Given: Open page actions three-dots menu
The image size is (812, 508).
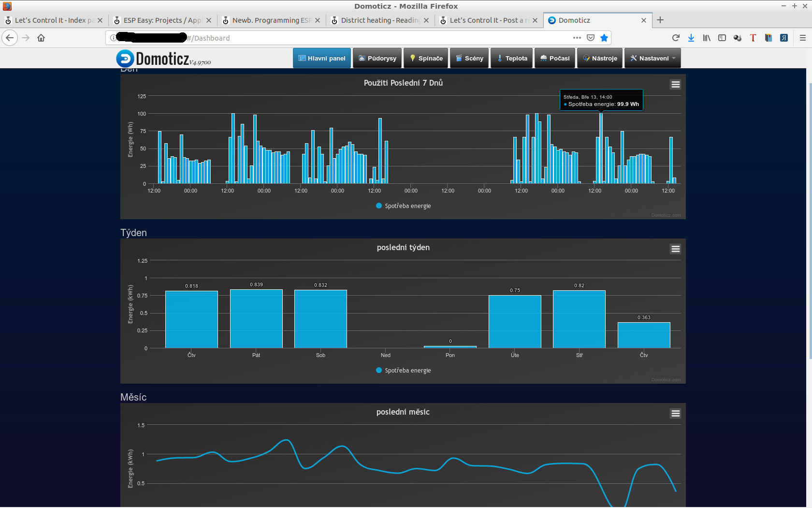Looking at the screenshot, I should coord(577,38).
